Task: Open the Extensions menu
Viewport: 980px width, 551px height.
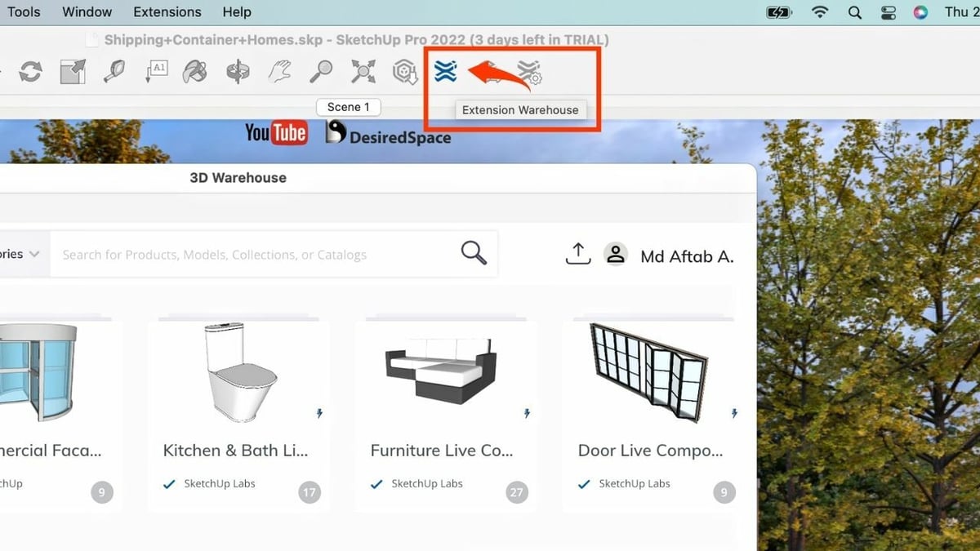Action: point(167,12)
